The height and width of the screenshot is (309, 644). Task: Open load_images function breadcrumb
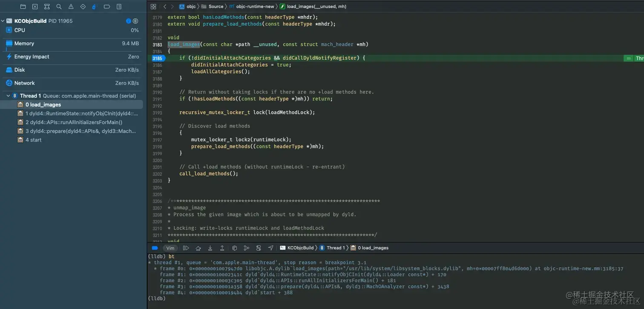[x=313, y=7]
